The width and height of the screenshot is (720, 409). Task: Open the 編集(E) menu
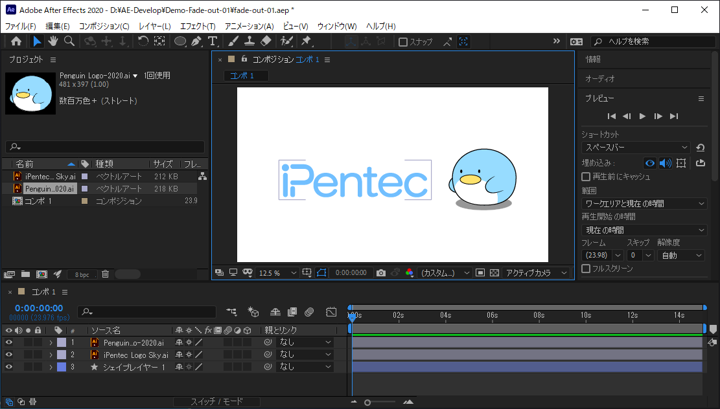point(57,26)
